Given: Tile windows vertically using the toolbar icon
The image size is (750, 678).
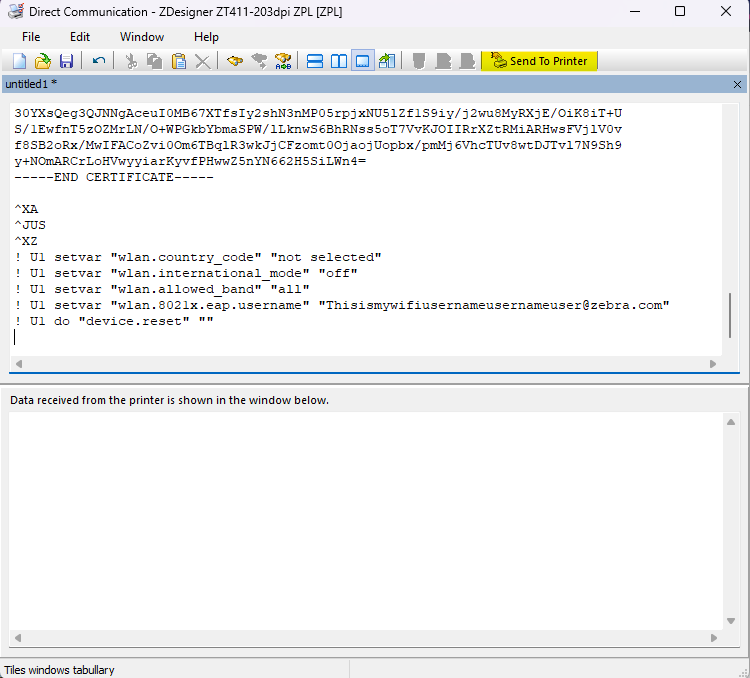Looking at the screenshot, I should click(339, 61).
